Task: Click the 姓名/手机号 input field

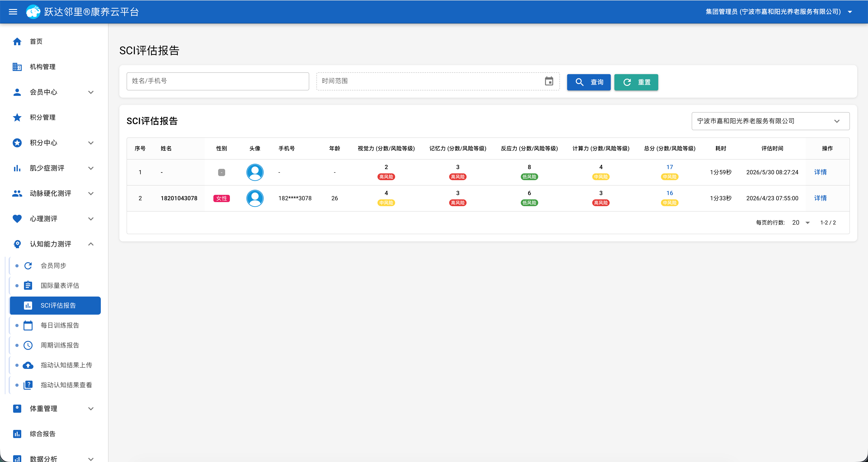Action: click(218, 81)
